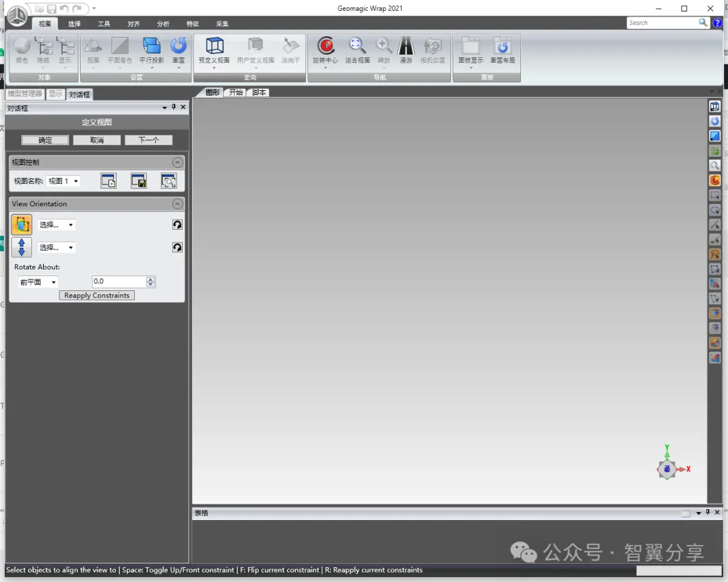Toggle the front constraint button in View Orientation
The image size is (728, 582).
(x=22, y=224)
